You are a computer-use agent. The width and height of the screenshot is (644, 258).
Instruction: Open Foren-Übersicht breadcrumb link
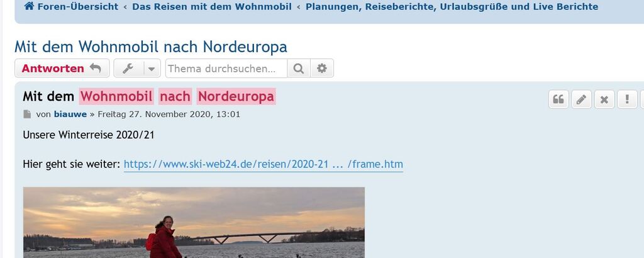77,6
